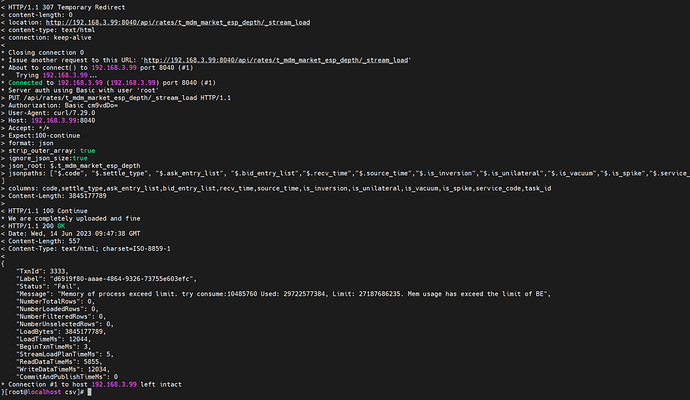Open the underlined location redirect URL
The height and width of the screenshot is (400, 690).
(x=178, y=22)
